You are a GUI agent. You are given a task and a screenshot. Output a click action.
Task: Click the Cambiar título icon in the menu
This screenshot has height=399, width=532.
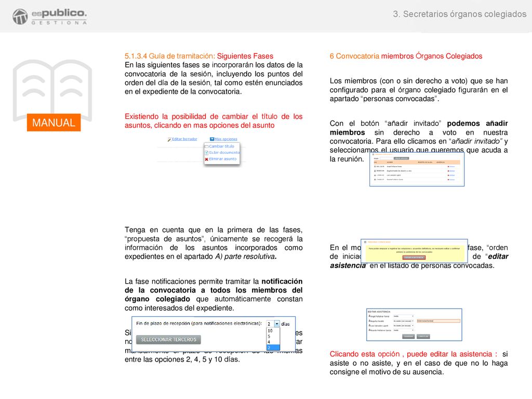[x=206, y=147]
